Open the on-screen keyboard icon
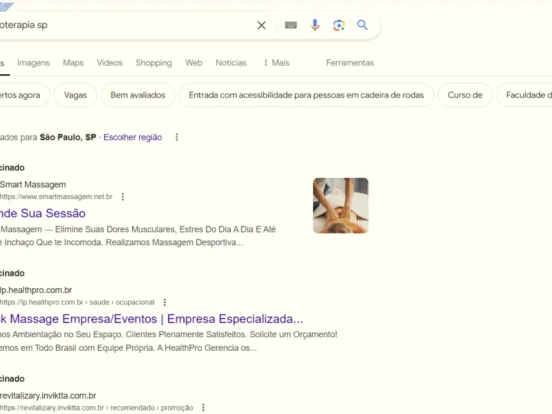 (291, 25)
